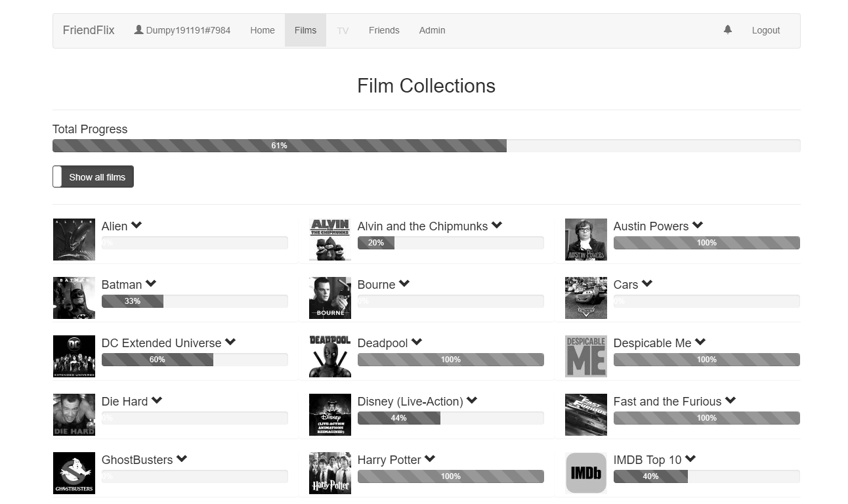848x504 pixels.
Task: Open the notifications bell icon
Action: pos(727,30)
